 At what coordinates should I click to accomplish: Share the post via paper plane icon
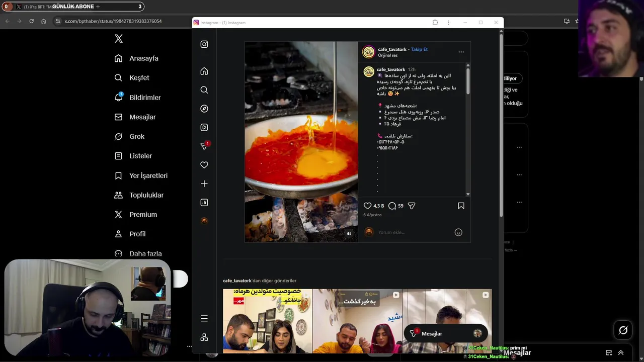pyautogui.click(x=412, y=206)
